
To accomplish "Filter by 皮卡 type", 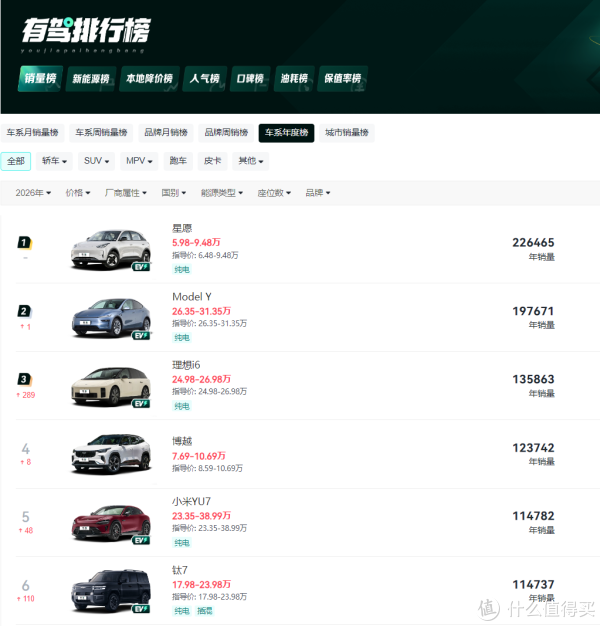I will (x=212, y=161).
